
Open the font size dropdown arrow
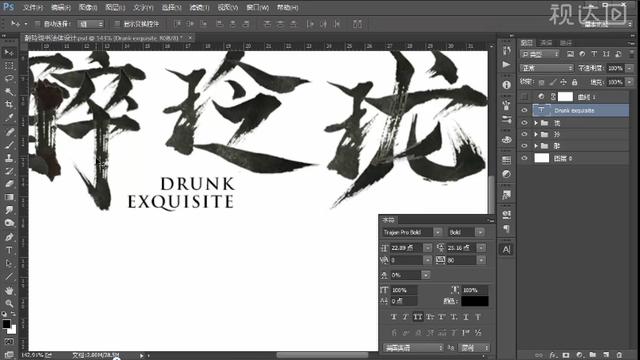pos(427,248)
